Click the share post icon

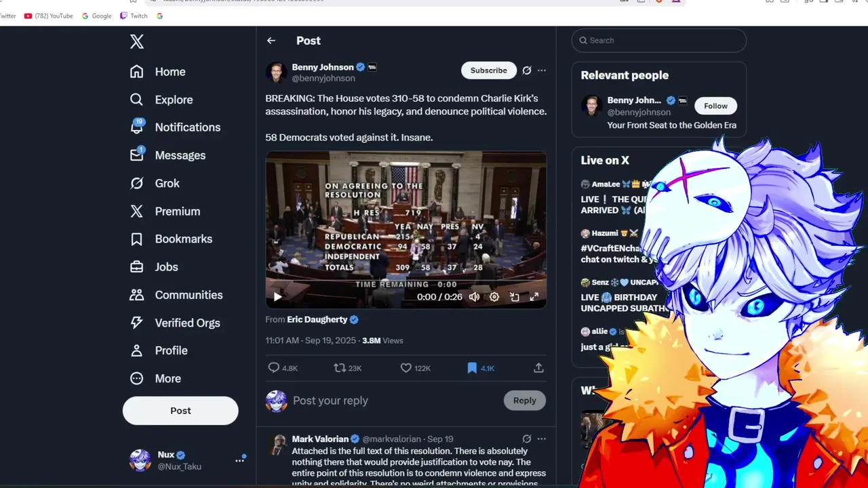point(538,367)
